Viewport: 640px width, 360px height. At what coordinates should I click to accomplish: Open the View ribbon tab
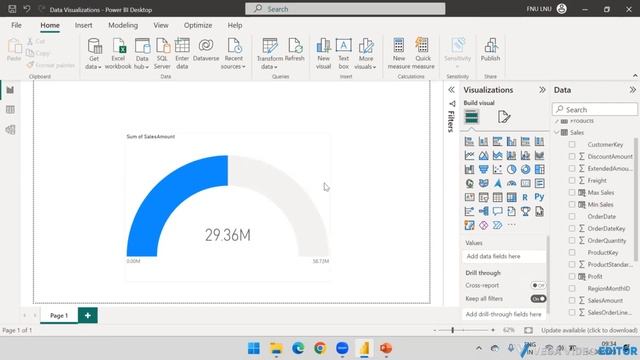click(x=161, y=25)
